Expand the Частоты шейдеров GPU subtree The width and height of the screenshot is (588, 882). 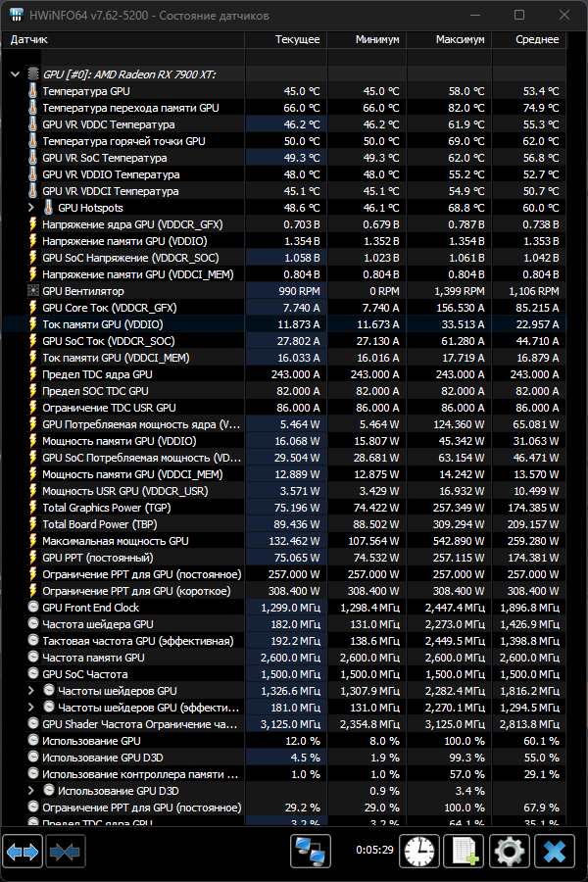pos(31,690)
